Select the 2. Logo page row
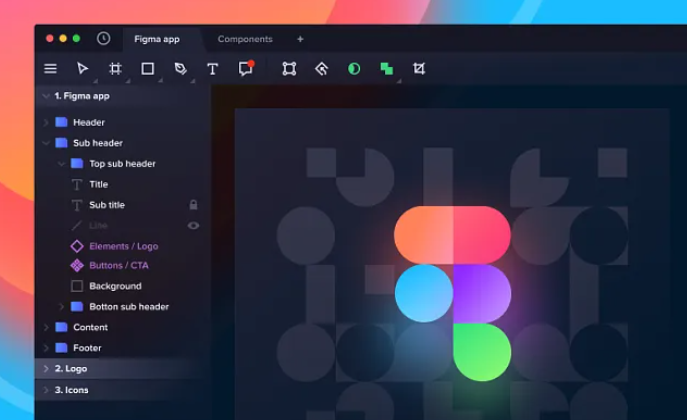Image resolution: width=687 pixels, height=420 pixels. tap(123, 369)
